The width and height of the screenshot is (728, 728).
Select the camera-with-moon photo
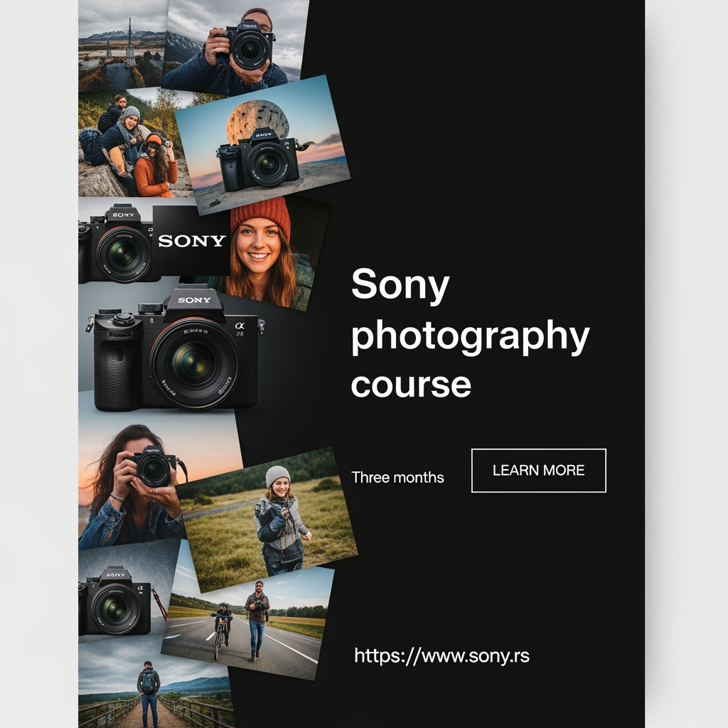coord(263,145)
